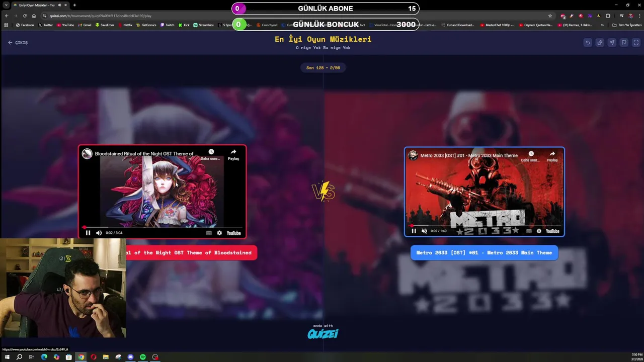This screenshot has width=644, height=362.
Task: Open Discord from the taskbar
Action: pos(130,357)
